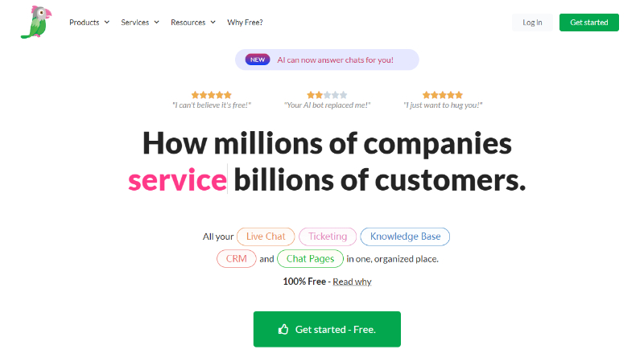Viewport: 644px width, 362px height.
Task: Open the AI can now answer chats banner
Action: point(327,60)
